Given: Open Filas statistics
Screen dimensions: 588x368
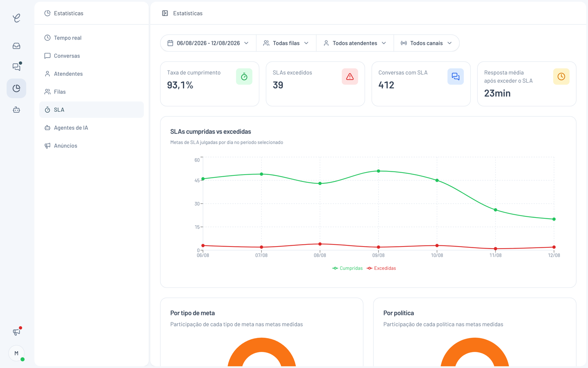Looking at the screenshot, I should coord(91,92).
